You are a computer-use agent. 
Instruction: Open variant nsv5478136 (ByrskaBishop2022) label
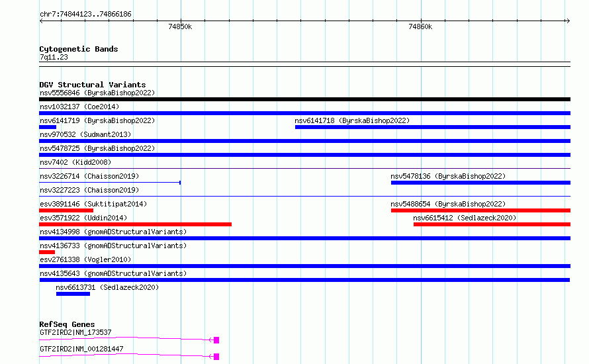[448, 176]
